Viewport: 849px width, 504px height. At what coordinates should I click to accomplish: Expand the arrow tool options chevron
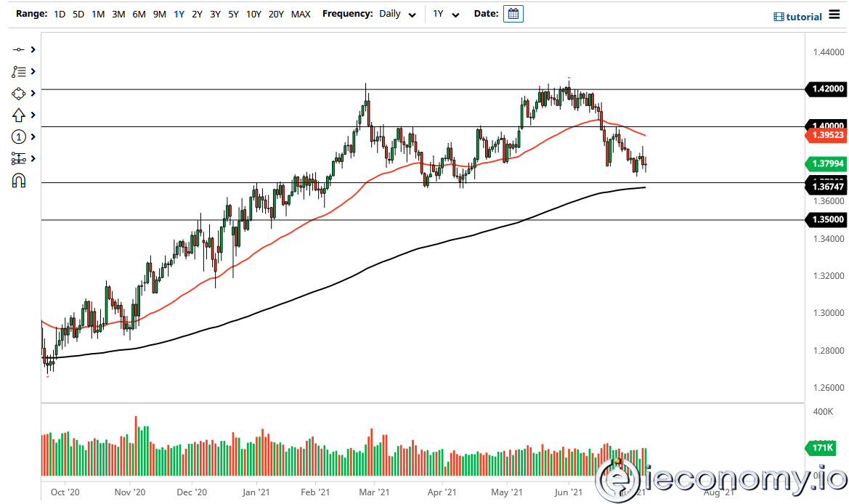(x=31, y=115)
